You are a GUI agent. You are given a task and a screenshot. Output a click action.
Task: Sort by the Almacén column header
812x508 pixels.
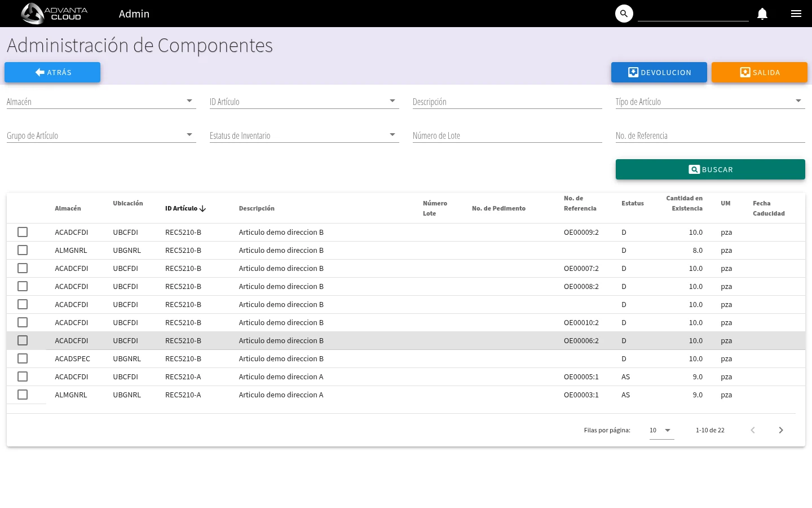point(68,209)
